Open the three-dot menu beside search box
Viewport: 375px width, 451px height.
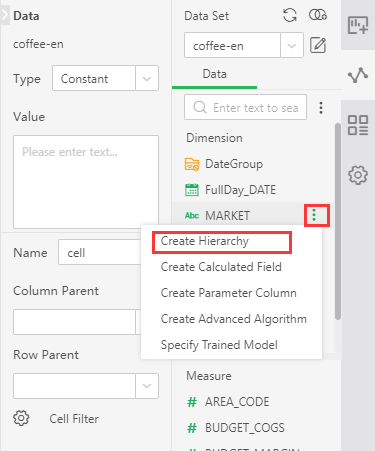[321, 108]
